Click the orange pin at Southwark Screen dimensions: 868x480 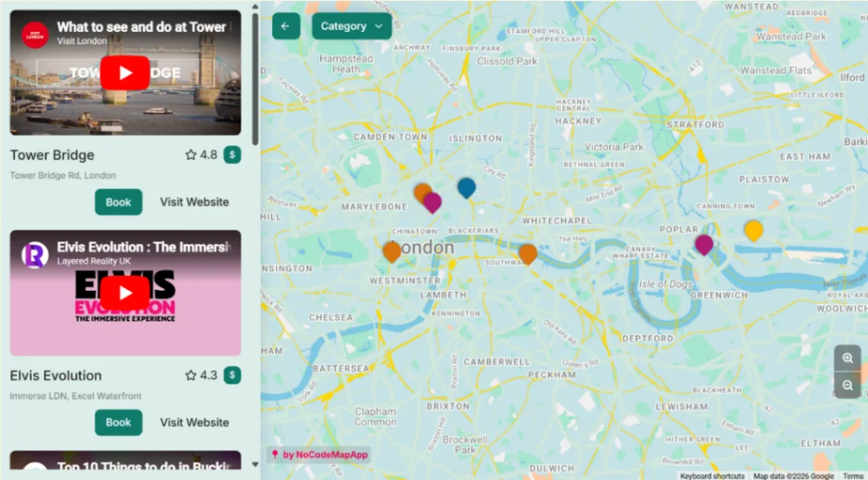tap(528, 254)
